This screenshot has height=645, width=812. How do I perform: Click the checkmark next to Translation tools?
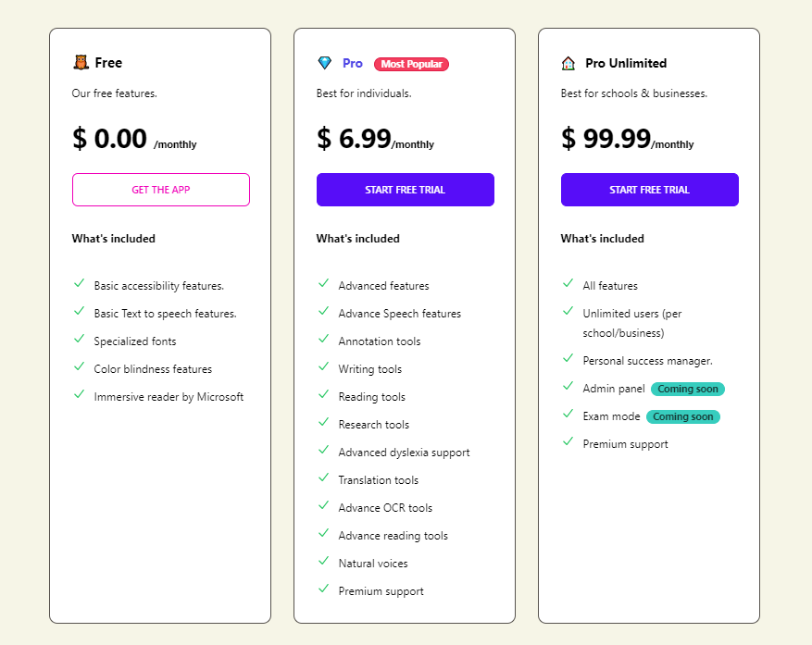pyautogui.click(x=323, y=478)
